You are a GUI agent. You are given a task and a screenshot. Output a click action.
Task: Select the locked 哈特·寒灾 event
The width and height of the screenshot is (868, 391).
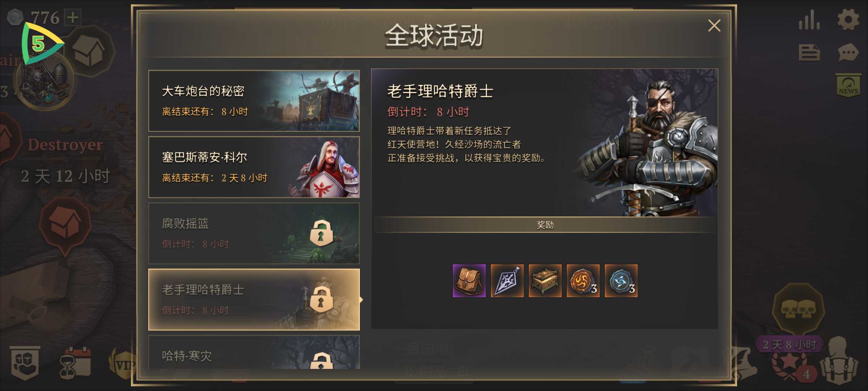click(254, 352)
